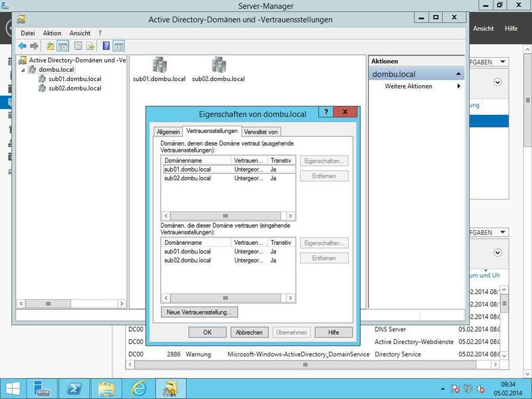Switch to the Verwaltet von tab
This screenshot has height=399, width=532.
click(261, 132)
